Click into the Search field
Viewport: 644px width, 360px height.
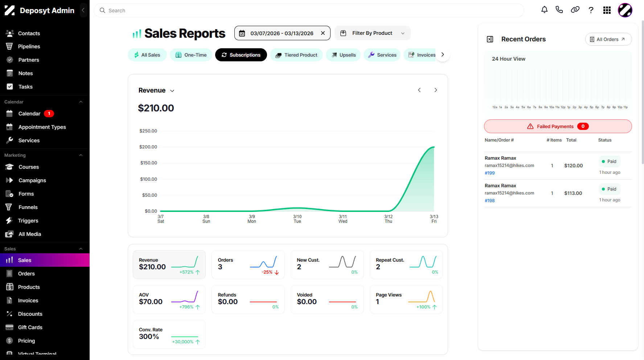(309, 11)
